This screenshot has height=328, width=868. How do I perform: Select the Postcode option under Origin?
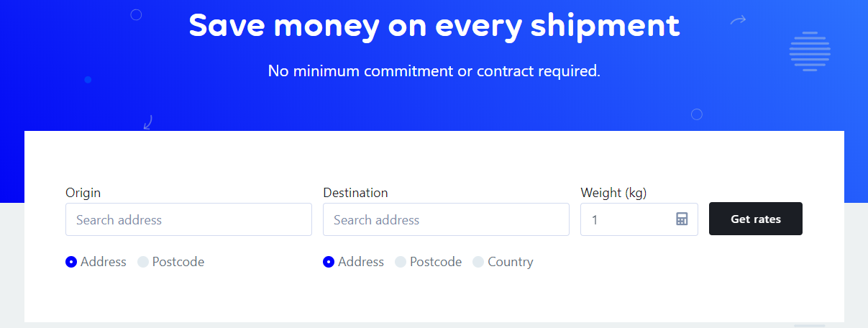click(x=171, y=262)
